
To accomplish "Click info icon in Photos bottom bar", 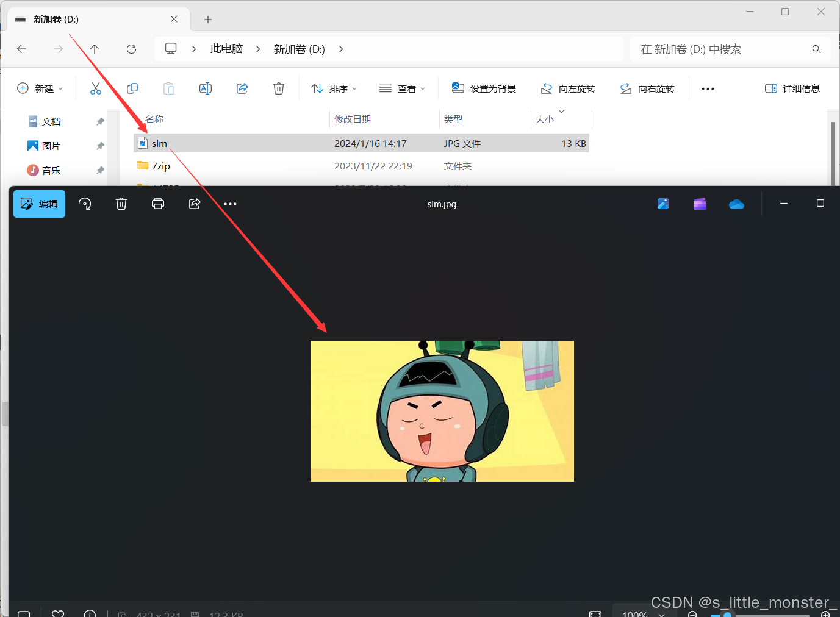I will pos(90,613).
